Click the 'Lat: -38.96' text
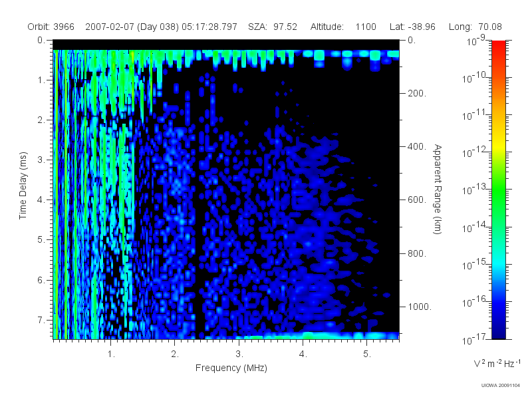Image resolution: width=532 pixels, height=399 pixels. click(412, 27)
